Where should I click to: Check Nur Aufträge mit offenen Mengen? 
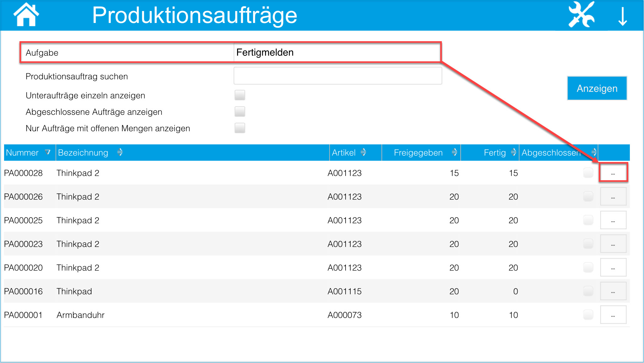(x=240, y=128)
